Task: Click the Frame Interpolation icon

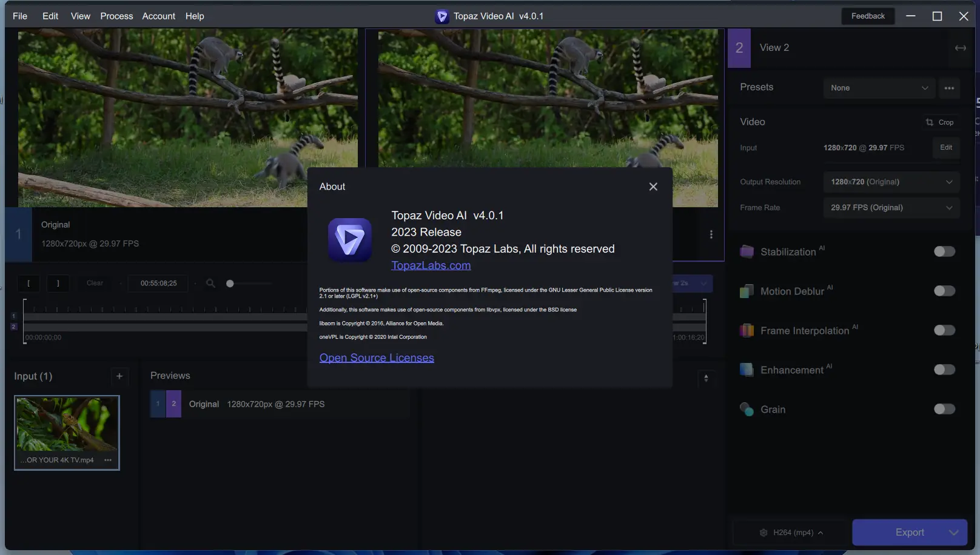Action: click(x=747, y=330)
